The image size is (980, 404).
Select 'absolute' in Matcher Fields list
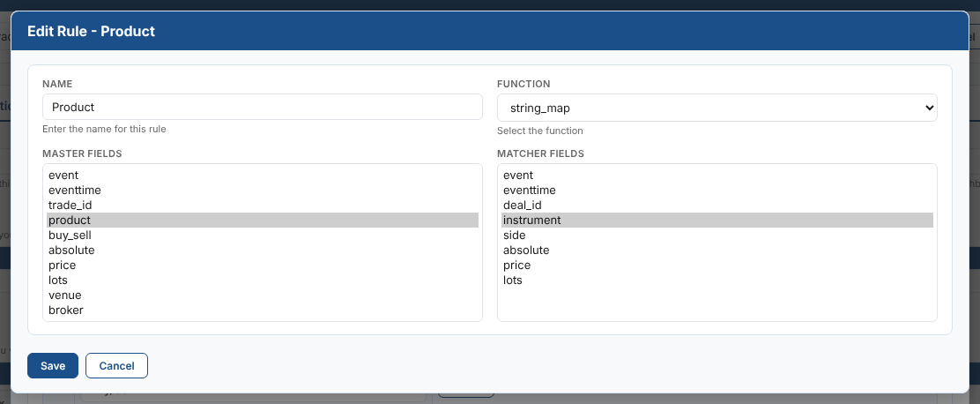[x=716, y=251]
